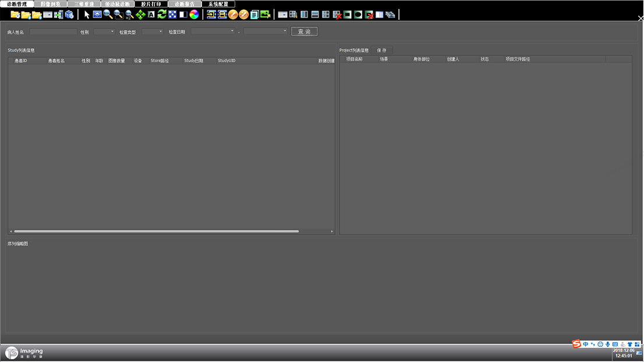644x362 pixels.
Task: Click the magnifier zoom tool
Action: click(x=108, y=15)
